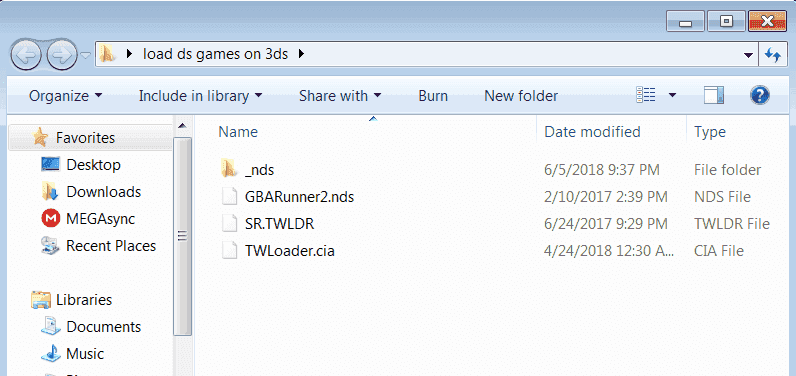Click the Desktop icon in sidebar

coord(51,164)
